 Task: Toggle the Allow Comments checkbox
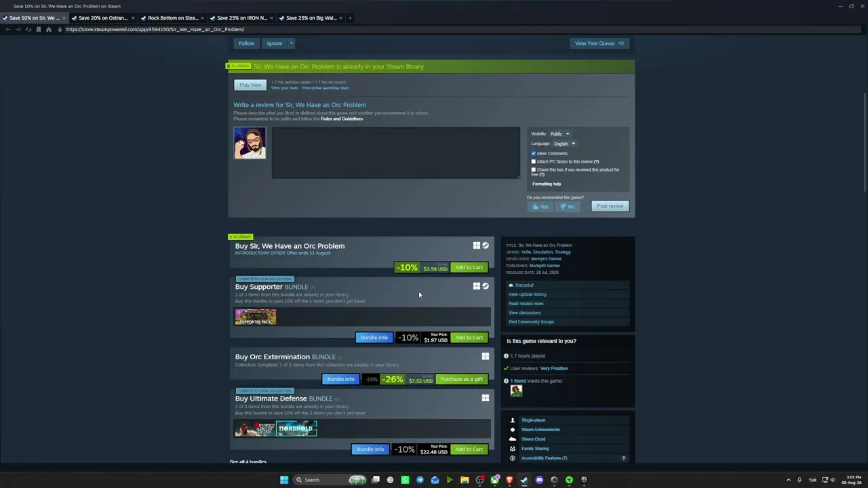point(534,154)
